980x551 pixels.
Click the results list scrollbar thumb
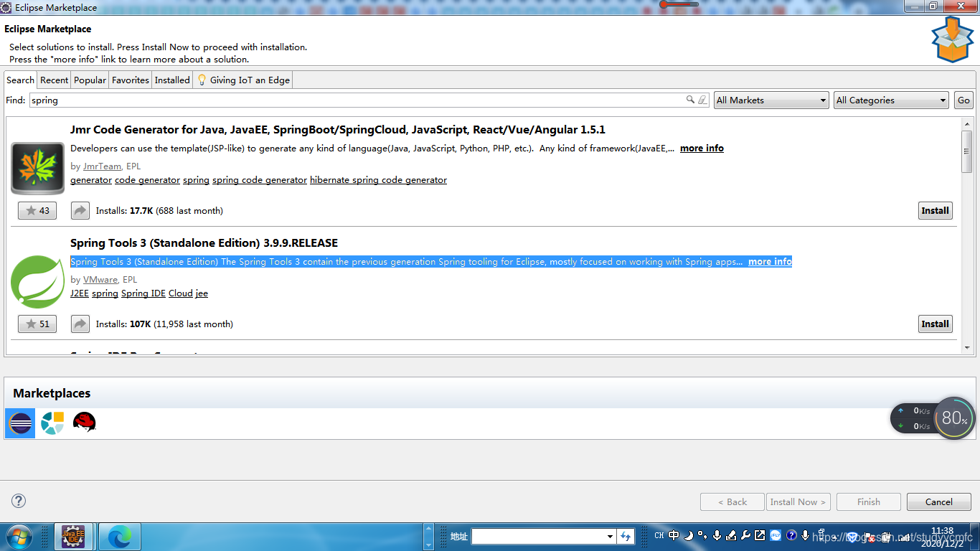(967, 151)
